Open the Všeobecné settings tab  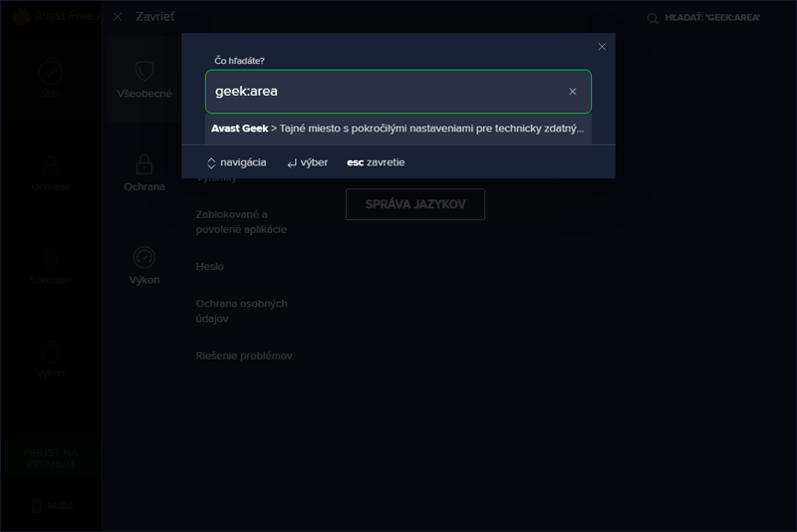coord(144,80)
